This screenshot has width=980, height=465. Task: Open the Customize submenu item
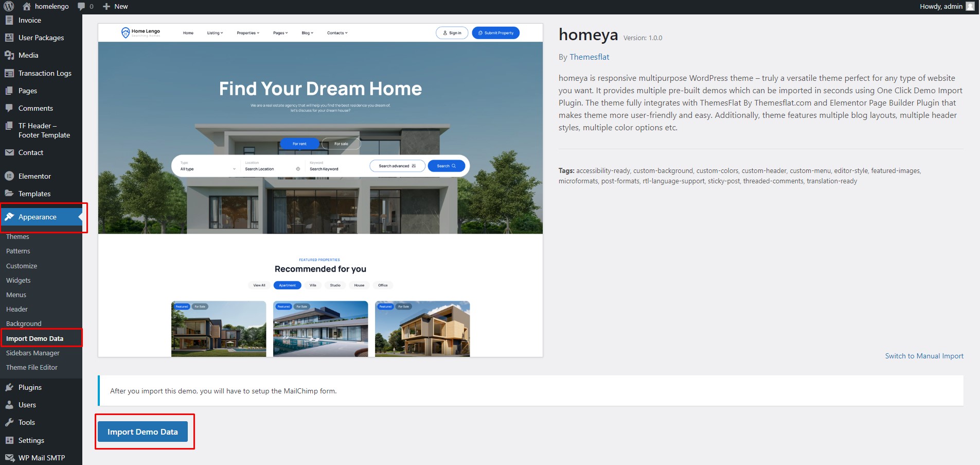click(22, 266)
